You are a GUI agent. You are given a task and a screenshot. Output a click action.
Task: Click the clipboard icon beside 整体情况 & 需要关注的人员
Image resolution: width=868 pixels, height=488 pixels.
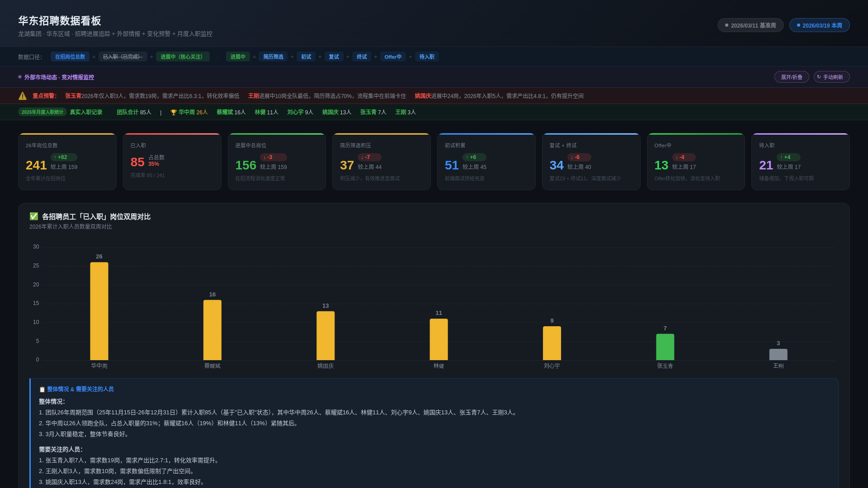(42, 389)
